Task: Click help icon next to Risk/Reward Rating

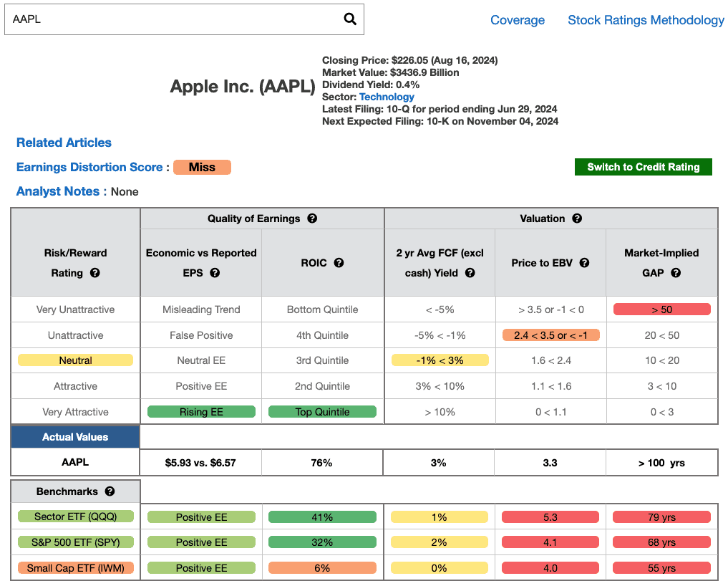Action: pyautogui.click(x=95, y=273)
